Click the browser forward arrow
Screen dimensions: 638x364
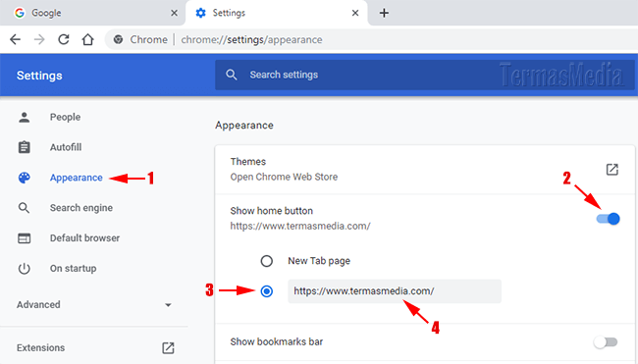point(39,39)
